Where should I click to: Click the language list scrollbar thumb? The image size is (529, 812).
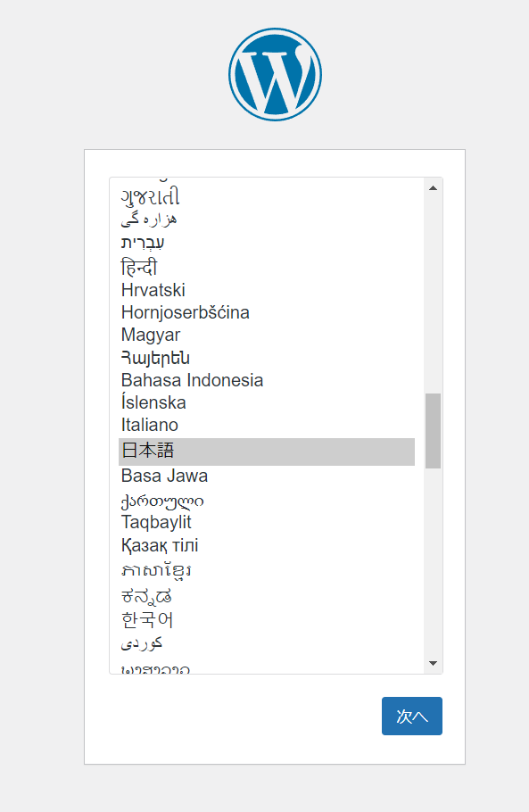tap(434, 431)
